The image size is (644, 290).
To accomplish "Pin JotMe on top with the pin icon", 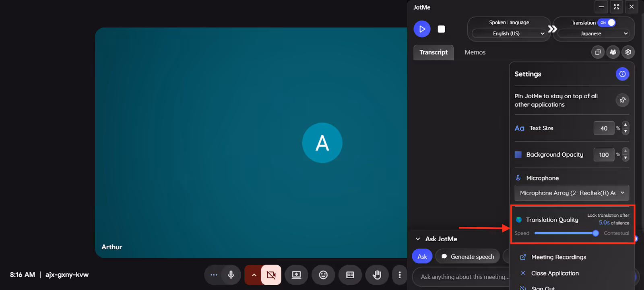I will [x=623, y=100].
